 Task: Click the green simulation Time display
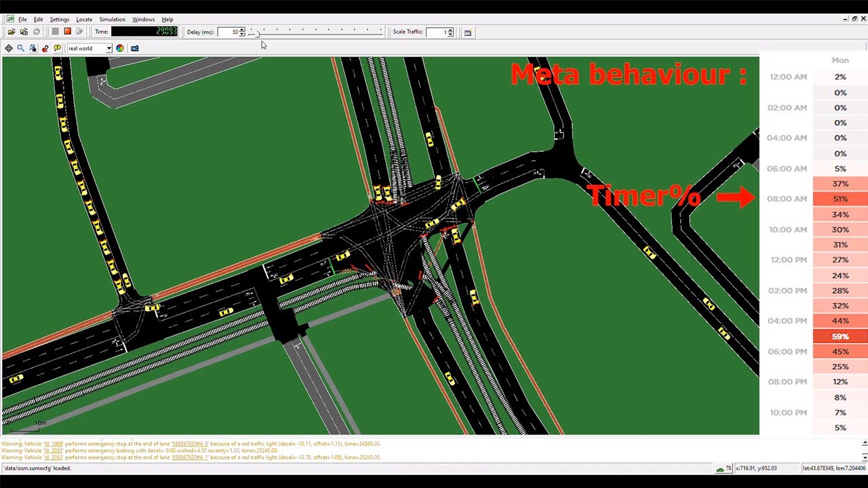[x=144, y=32]
